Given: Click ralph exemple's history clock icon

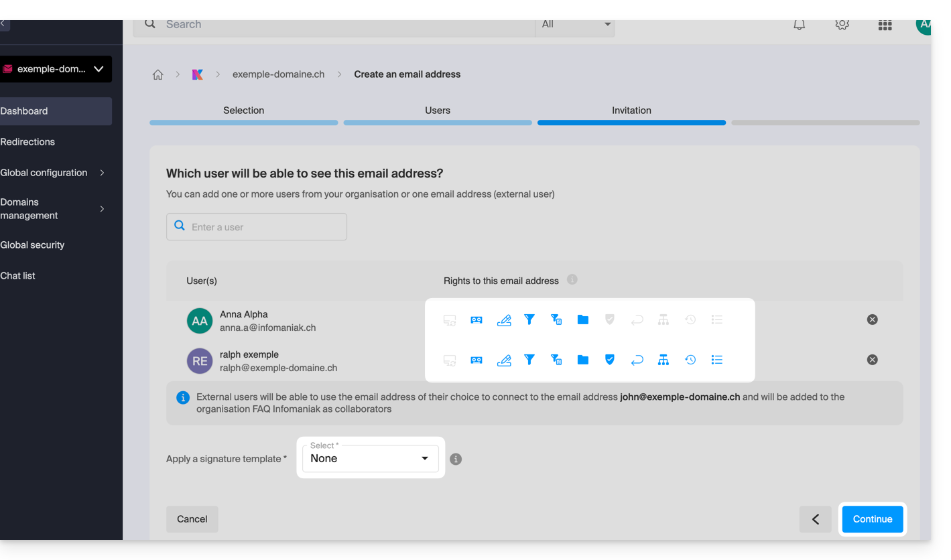Looking at the screenshot, I should (x=690, y=360).
